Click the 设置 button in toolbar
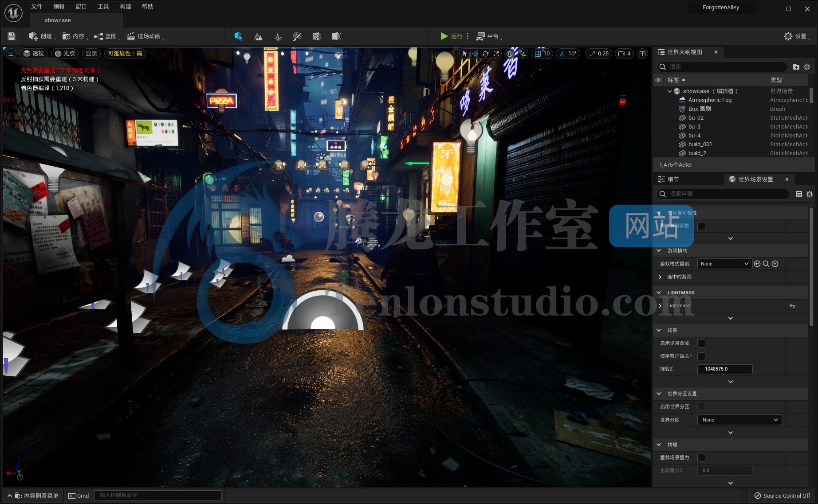818x504 pixels. tap(796, 36)
